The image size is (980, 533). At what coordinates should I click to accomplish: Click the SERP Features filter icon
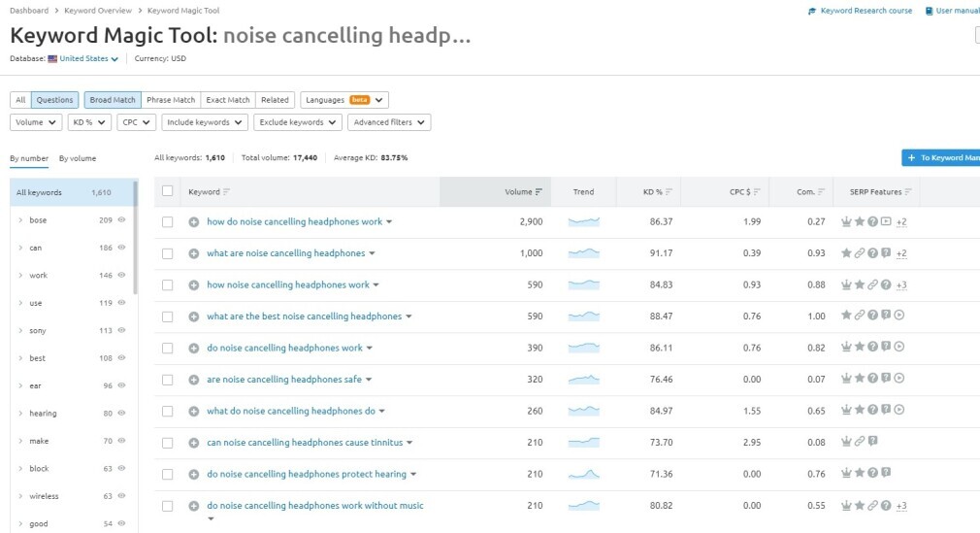(x=908, y=192)
